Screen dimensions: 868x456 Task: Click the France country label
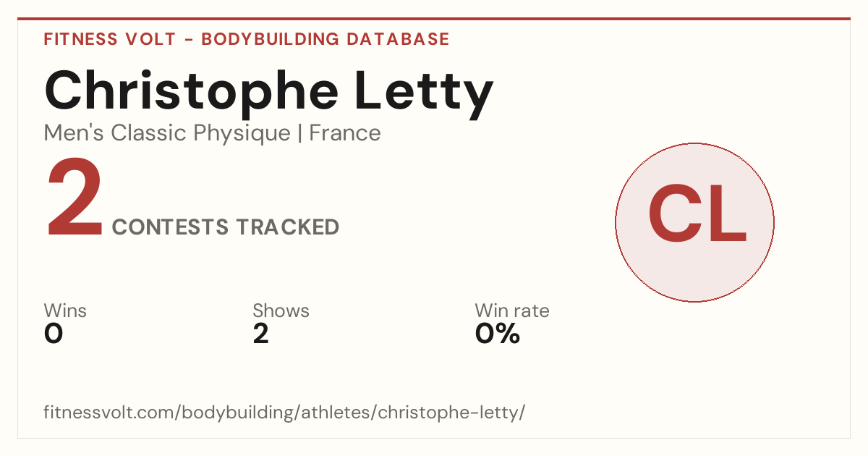(345, 133)
